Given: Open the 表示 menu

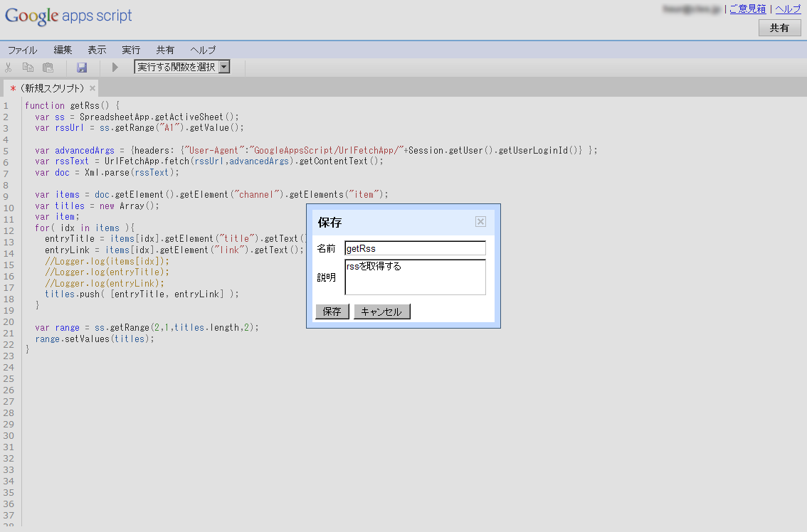Looking at the screenshot, I should click(97, 50).
